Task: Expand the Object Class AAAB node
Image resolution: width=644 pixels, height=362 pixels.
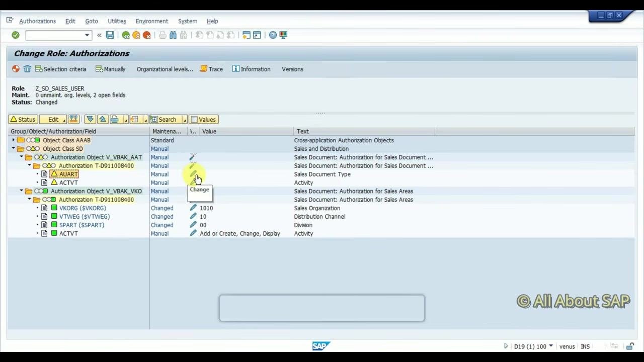Action: [x=14, y=140]
